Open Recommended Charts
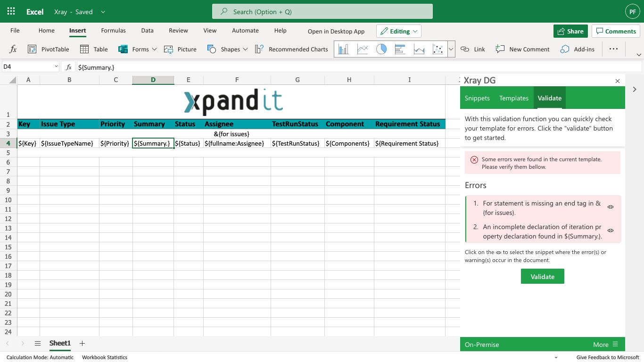Screen dimensions: 644x362 [291, 49]
